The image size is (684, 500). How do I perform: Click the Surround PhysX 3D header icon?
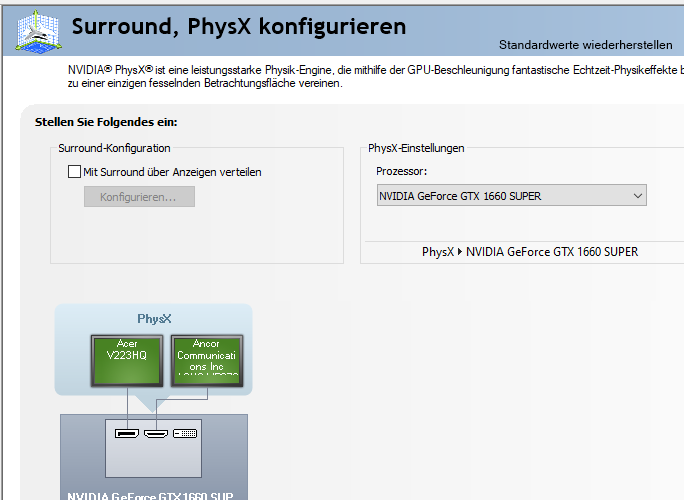click(x=38, y=31)
